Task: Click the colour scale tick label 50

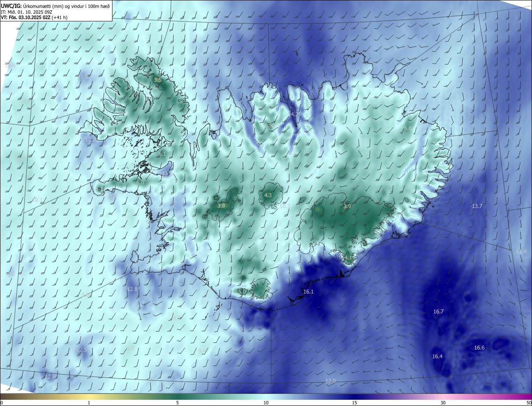Action: click(529, 403)
